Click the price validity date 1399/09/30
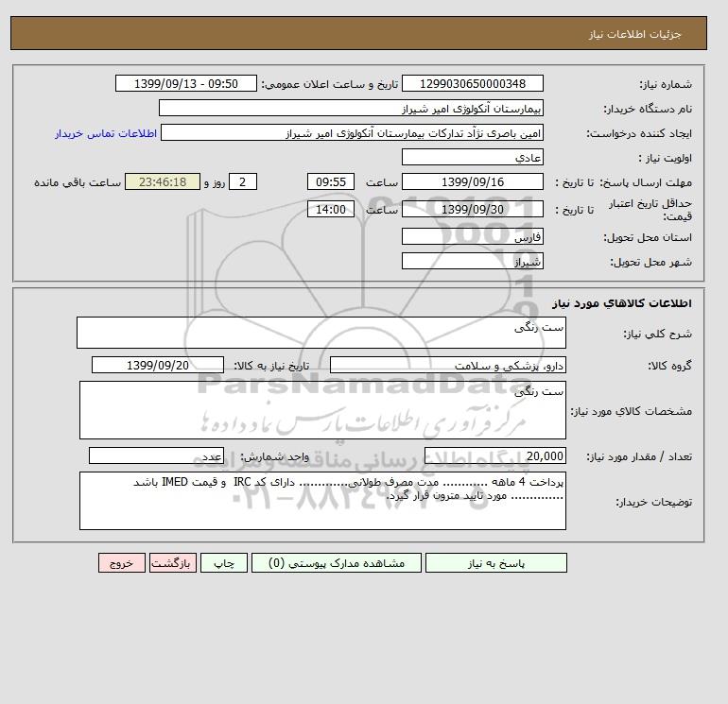 pyautogui.click(x=472, y=209)
